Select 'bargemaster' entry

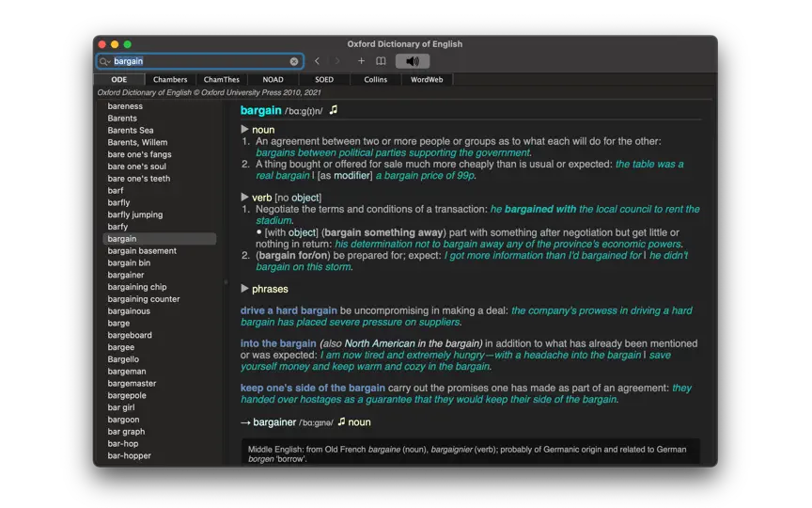(x=132, y=383)
